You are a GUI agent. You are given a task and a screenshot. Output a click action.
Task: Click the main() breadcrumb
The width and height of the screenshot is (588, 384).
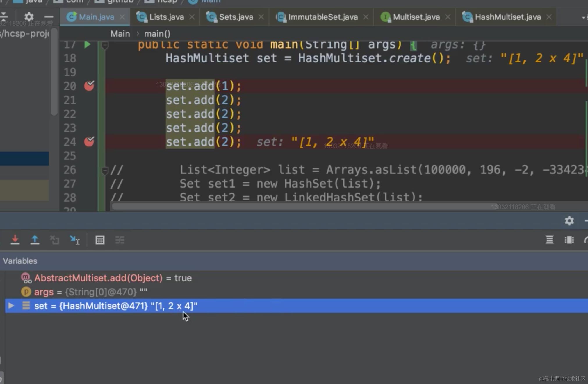tap(157, 34)
